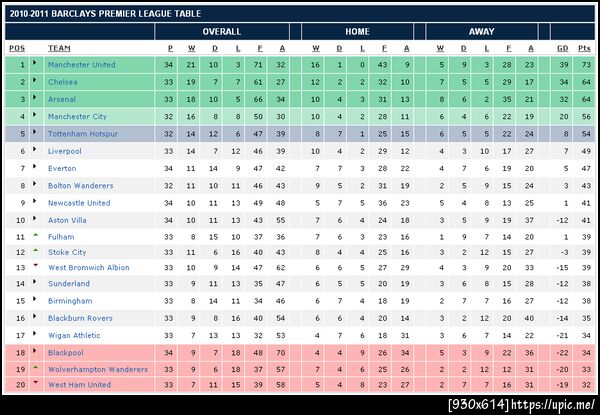This screenshot has height=415, width=600.
Task: Select the OVERALL column group header
Action: tap(221, 31)
